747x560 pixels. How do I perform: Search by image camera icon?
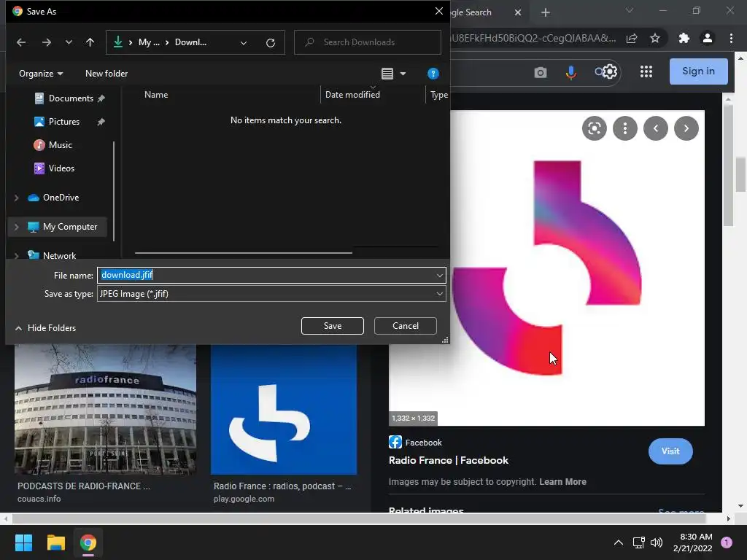[541, 72]
